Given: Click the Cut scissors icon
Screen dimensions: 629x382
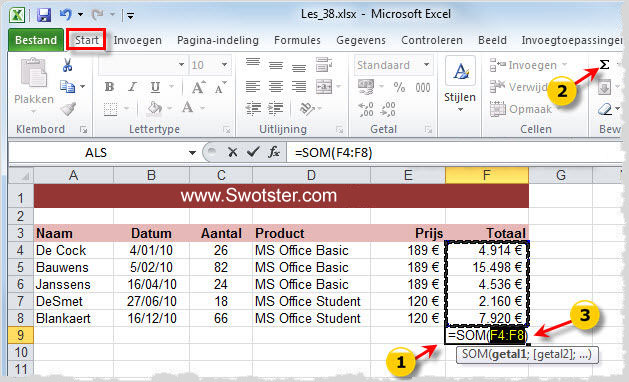Looking at the screenshot, I should pyautogui.click(x=67, y=65).
